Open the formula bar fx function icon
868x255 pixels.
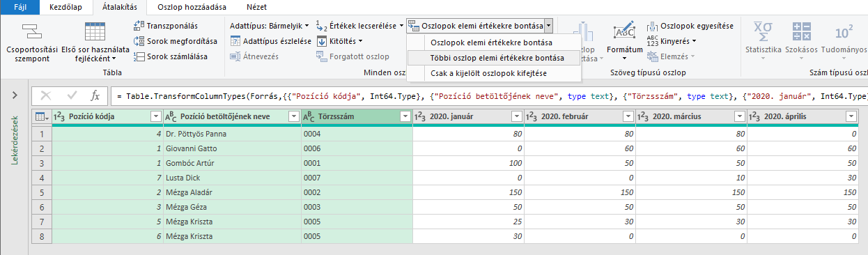click(95, 95)
